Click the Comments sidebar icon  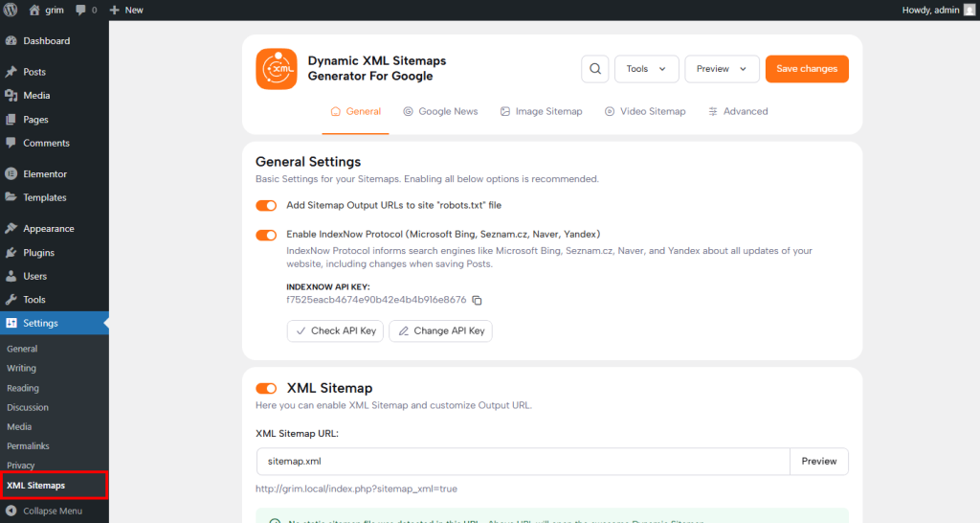pyautogui.click(x=11, y=144)
